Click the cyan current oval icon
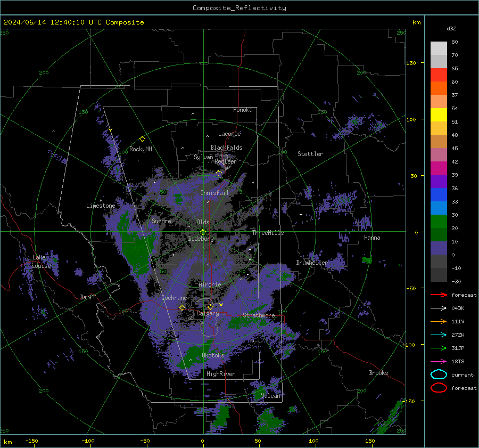This screenshot has width=479, height=448. pyautogui.click(x=439, y=374)
